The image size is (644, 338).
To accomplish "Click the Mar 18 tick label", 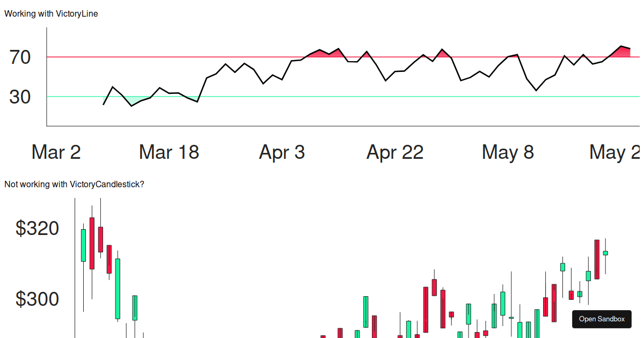I will click(169, 152).
